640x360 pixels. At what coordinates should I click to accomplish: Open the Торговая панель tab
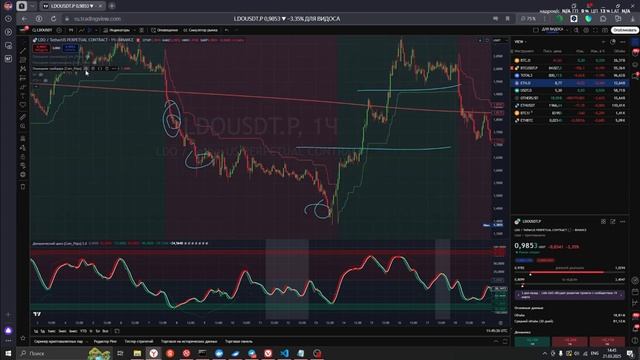[239, 341]
